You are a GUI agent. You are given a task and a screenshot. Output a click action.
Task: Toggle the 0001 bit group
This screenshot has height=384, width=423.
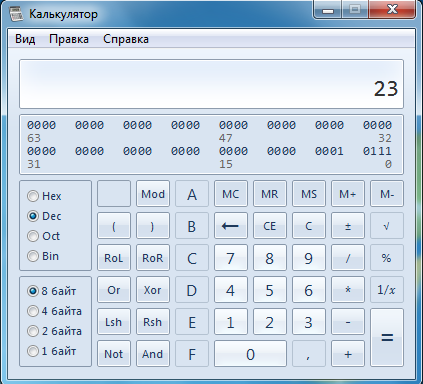pos(329,151)
